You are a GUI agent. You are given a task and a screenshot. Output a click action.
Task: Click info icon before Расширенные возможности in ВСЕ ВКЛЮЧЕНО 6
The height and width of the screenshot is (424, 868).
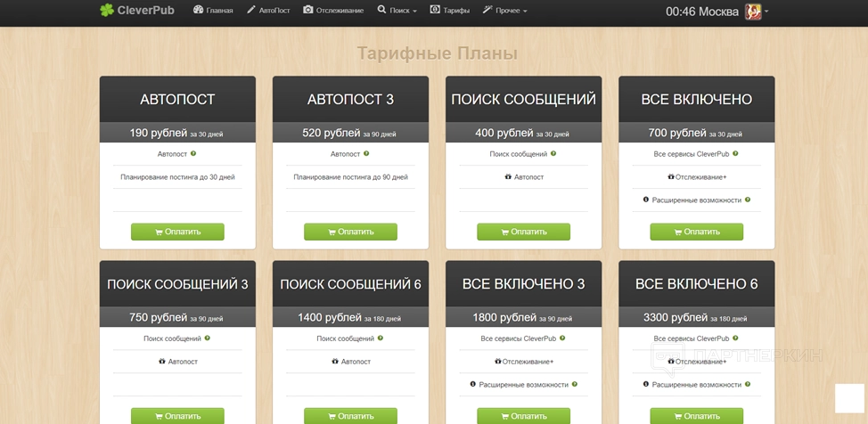[x=645, y=384]
